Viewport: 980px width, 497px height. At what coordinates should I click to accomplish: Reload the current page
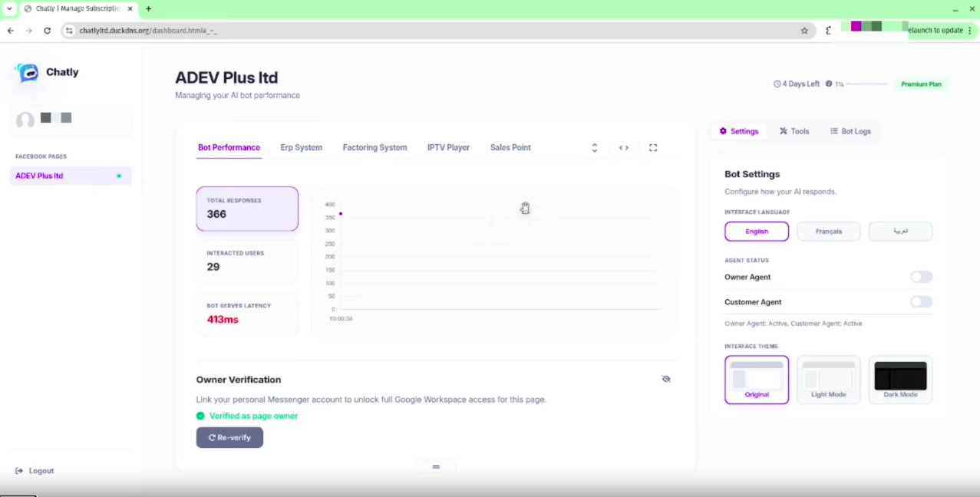(x=48, y=31)
